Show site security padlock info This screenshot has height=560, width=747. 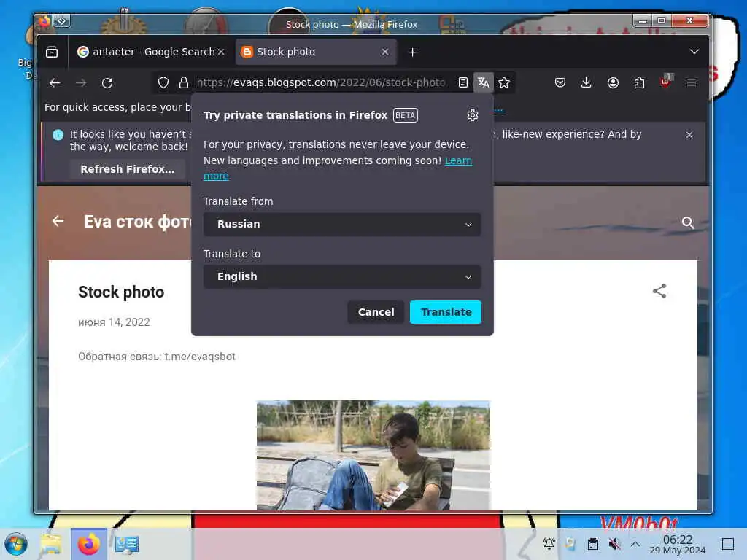pyautogui.click(x=183, y=83)
